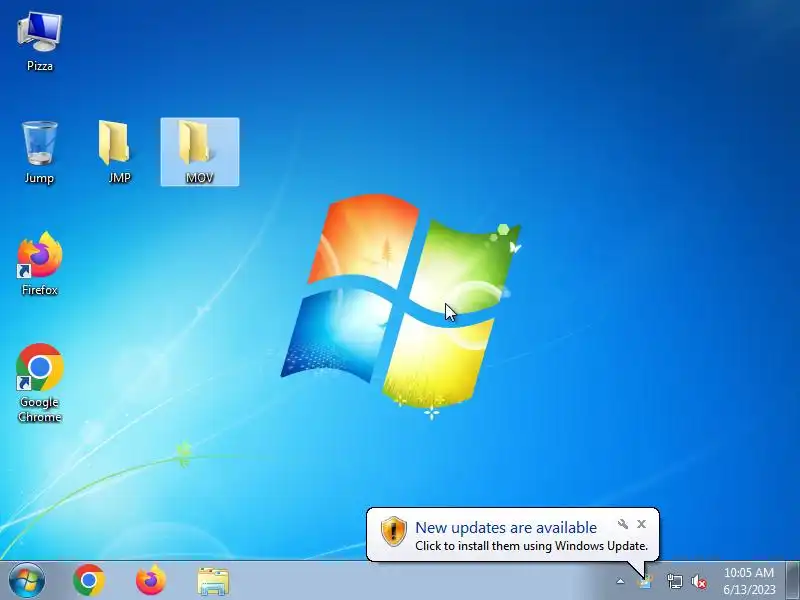Close the Windows Update balloon
Viewport: 800px width, 600px height.
(641, 524)
